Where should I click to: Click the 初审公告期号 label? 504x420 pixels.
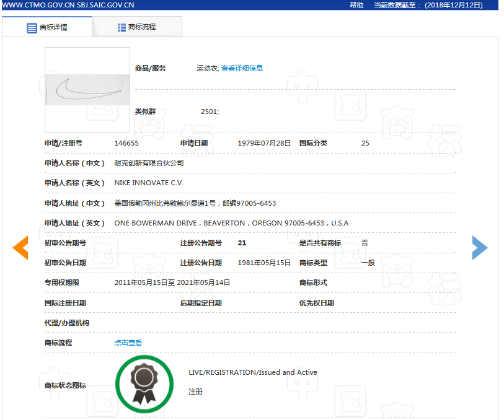coord(65,243)
